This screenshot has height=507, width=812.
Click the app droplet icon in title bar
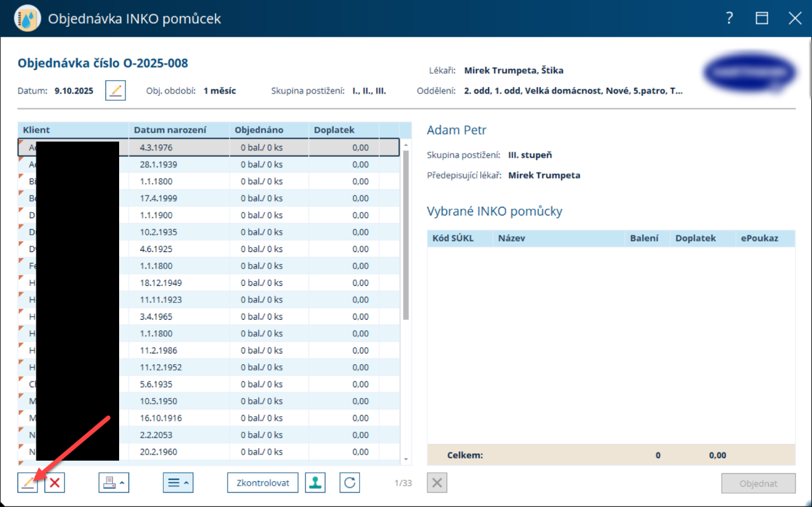click(x=27, y=18)
